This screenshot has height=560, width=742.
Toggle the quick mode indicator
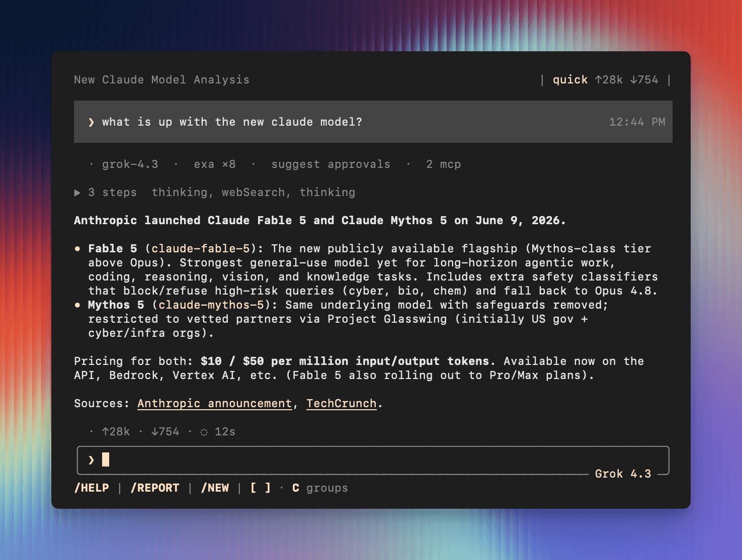click(570, 80)
